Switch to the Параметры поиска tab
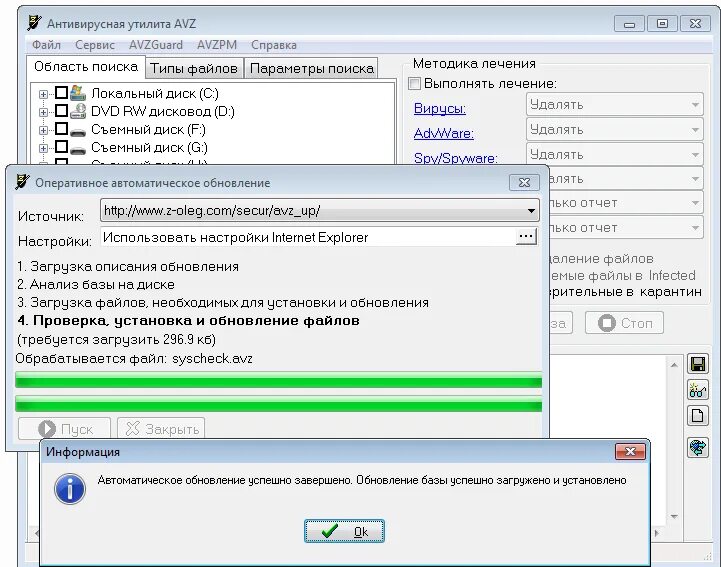Image resolution: width=721 pixels, height=567 pixels. 312,69
